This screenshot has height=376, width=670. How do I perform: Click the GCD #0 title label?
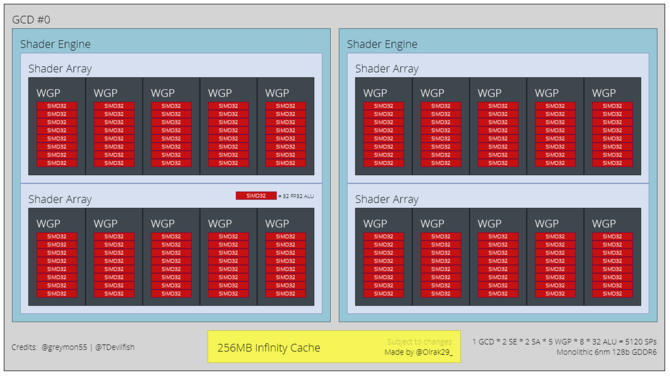click(x=31, y=20)
